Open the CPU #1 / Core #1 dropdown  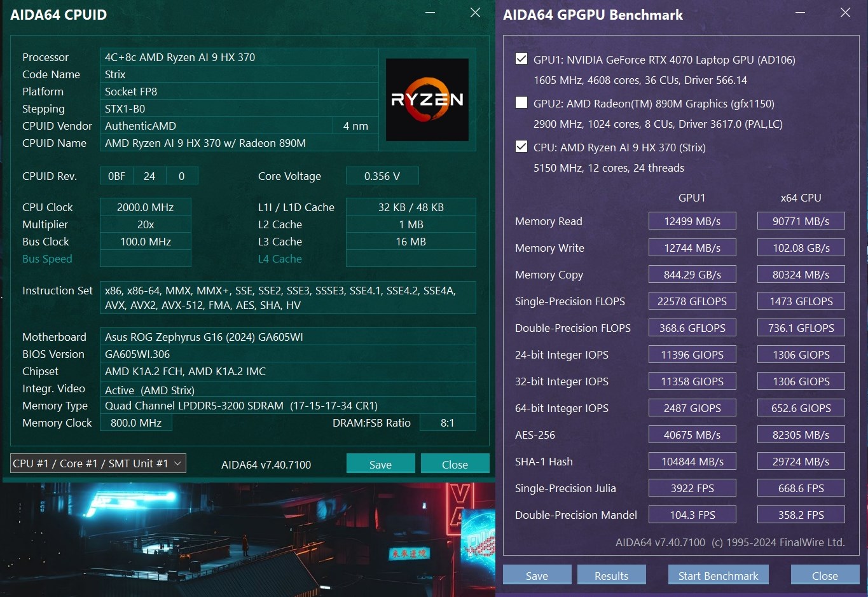click(99, 463)
